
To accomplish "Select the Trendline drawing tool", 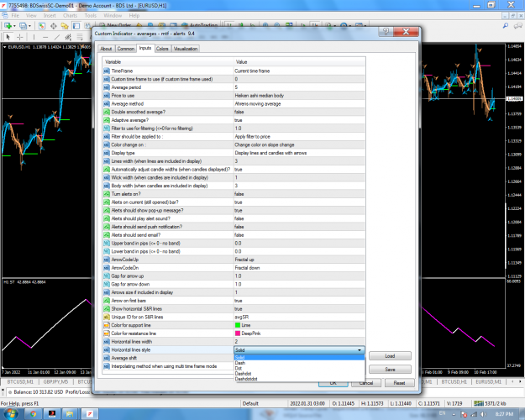I will [x=57, y=37].
